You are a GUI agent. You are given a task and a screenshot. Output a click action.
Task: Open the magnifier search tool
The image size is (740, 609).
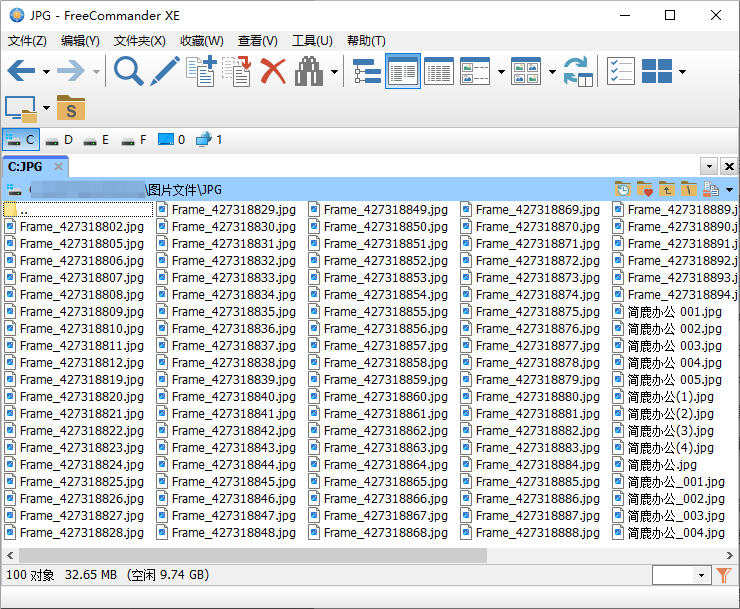[129, 71]
